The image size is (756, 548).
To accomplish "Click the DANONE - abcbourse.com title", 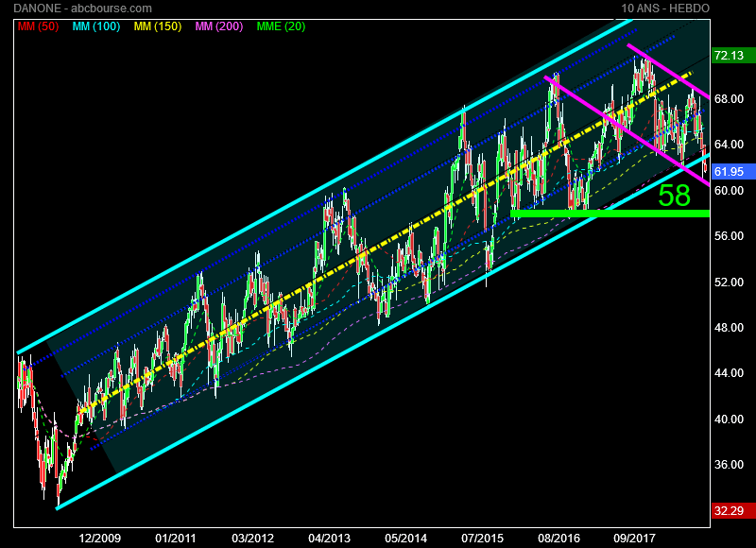I will pos(82,9).
